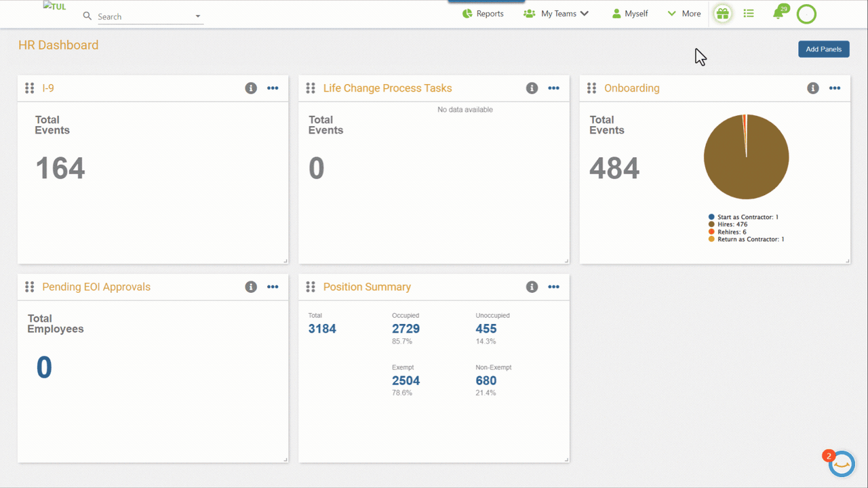Open the Life Change Process Tasks title

click(387, 88)
